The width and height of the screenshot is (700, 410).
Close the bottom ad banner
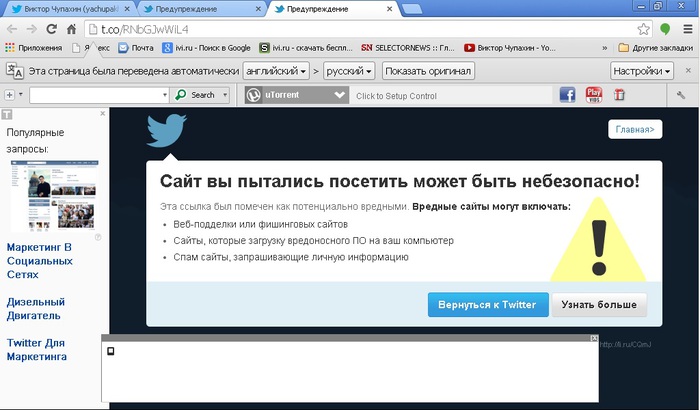pyautogui.click(x=594, y=339)
